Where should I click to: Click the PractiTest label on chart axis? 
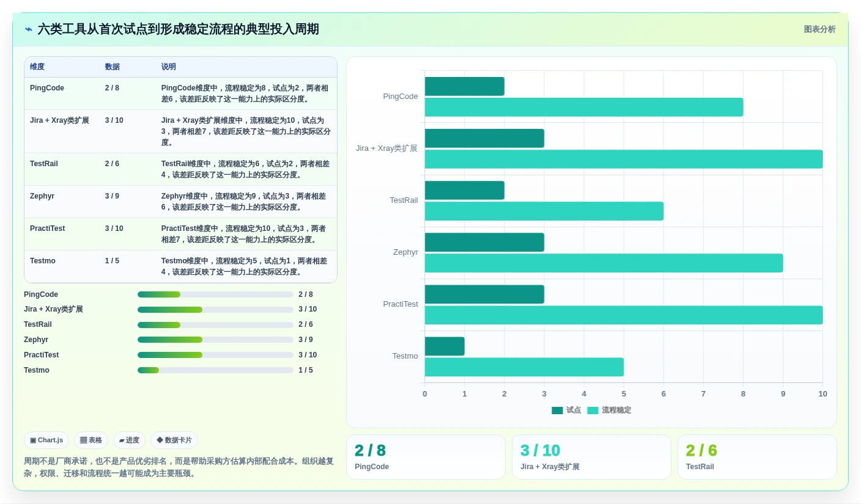[x=401, y=304]
